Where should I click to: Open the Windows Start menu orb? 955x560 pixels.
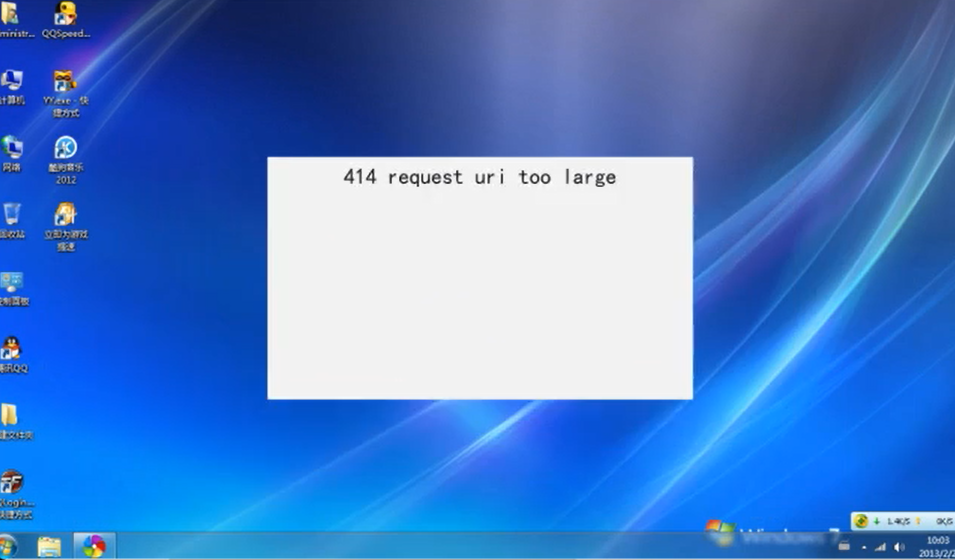[7, 546]
